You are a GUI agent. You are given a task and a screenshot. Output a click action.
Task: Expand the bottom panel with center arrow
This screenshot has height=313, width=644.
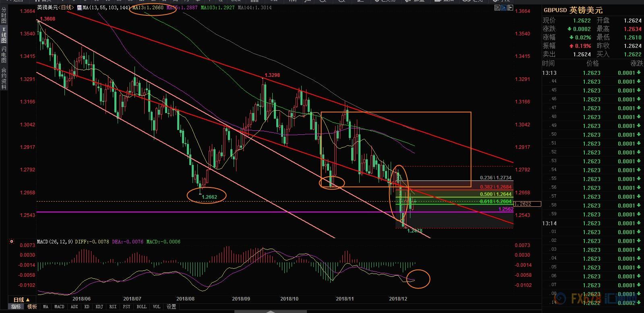[x=270, y=311]
